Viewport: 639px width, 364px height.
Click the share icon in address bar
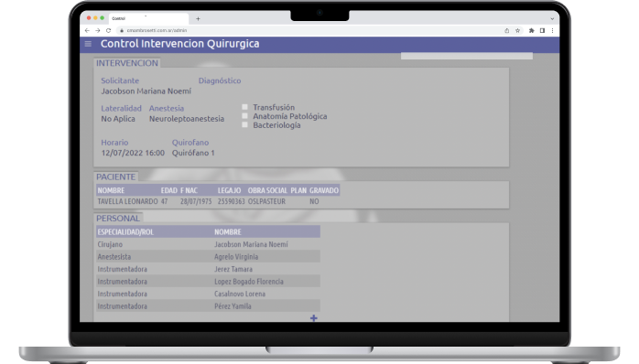(x=507, y=30)
